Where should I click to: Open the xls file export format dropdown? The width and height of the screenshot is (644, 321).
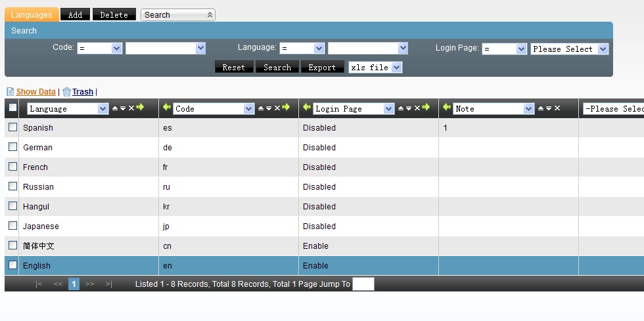click(x=375, y=68)
